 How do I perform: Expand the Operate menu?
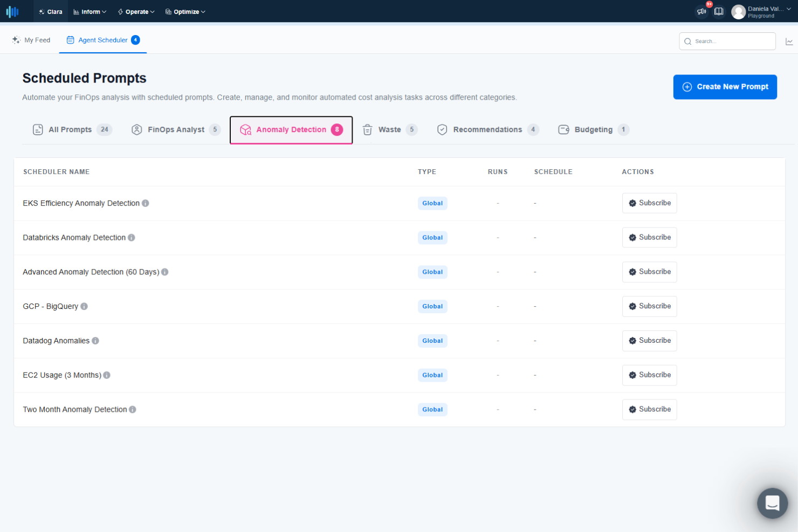coord(136,12)
